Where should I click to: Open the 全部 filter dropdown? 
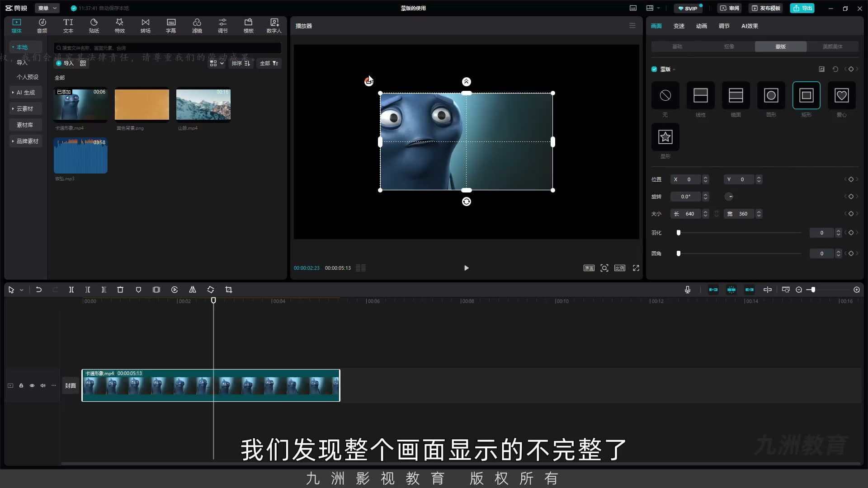tap(269, 63)
